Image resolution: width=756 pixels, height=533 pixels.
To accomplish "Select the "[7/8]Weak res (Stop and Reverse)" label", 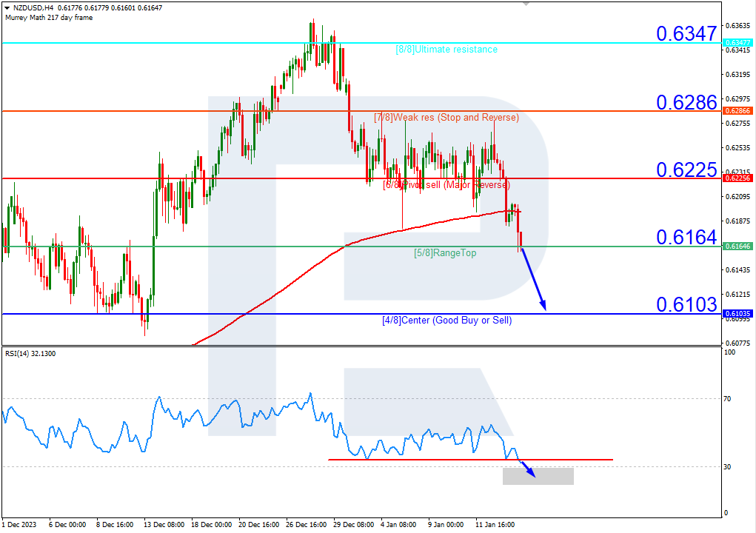I will pos(446,118).
